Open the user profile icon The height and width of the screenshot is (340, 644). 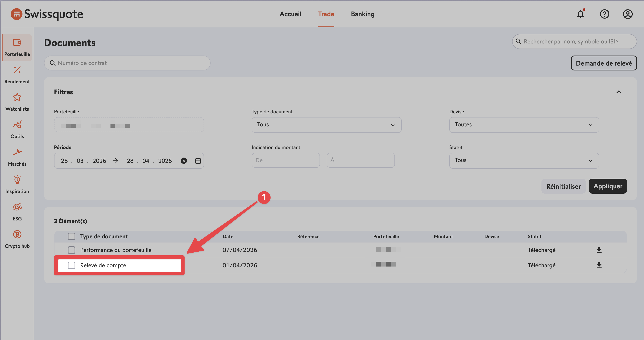[x=628, y=14]
